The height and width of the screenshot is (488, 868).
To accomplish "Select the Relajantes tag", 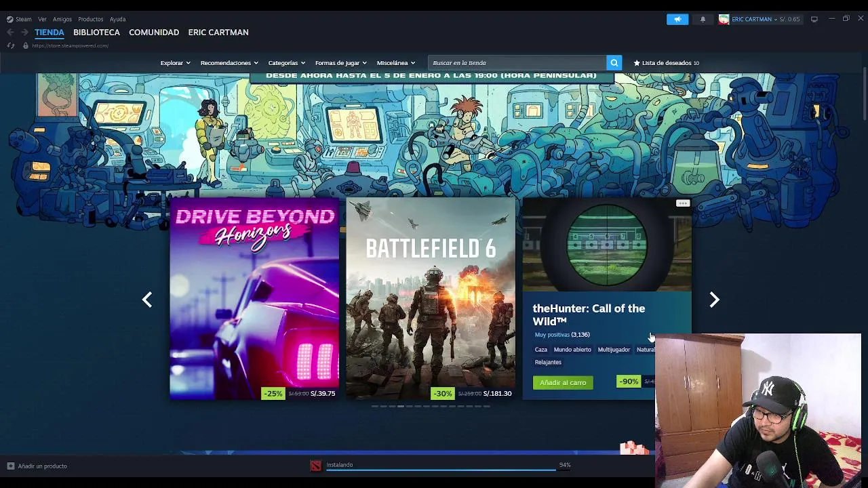I will click(x=548, y=363).
